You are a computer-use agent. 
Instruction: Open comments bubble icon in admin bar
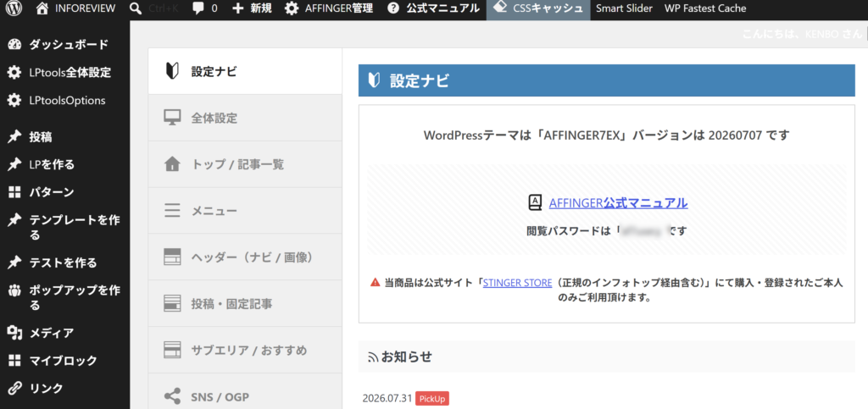(x=198, y=8)
